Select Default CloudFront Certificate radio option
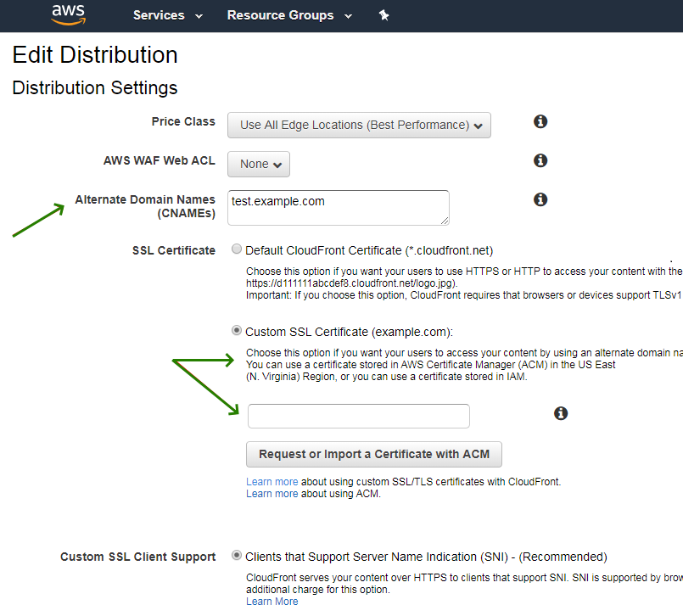The image size is (683, 616). (237, 249)
